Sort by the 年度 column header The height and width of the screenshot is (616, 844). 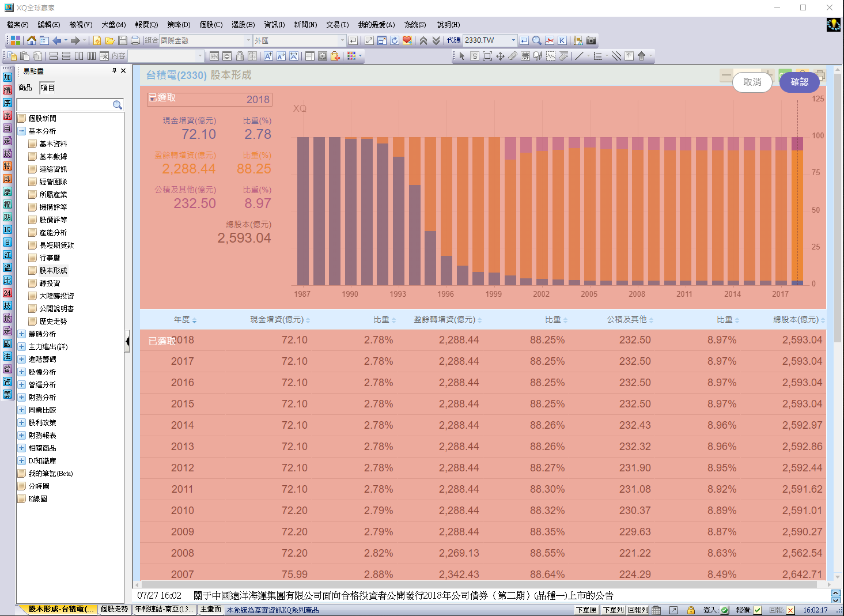[x=185, y=319]
